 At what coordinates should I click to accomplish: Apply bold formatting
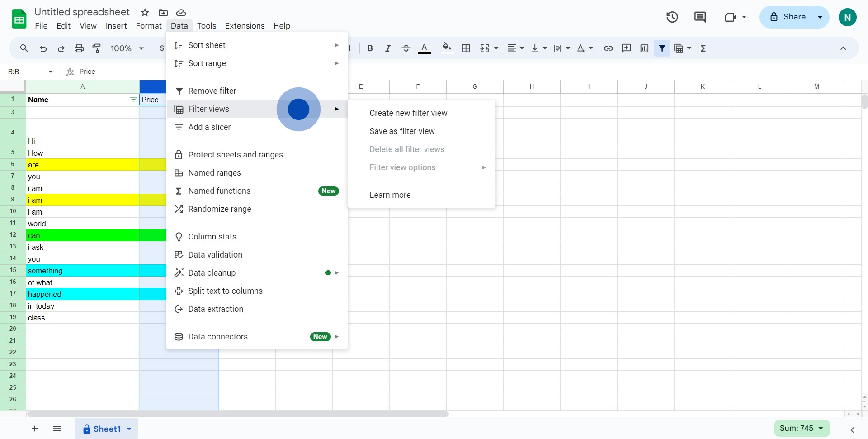coord(370,48)
